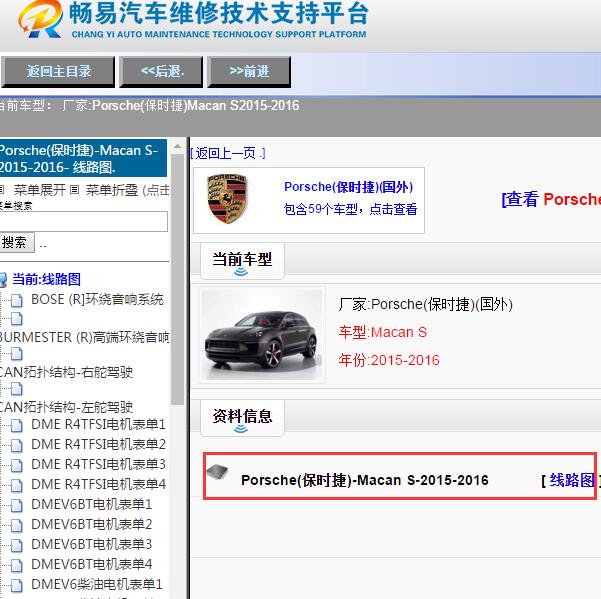601x599 pixels.
Task: Collapse menu with 菜单折叠
Action: click(x=112, y=190)
